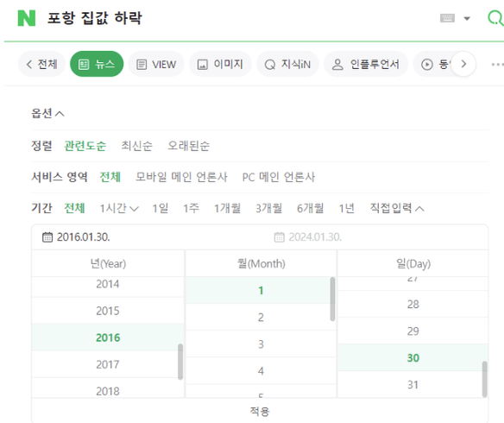Image resolution: width=504 pixels, height=423 pixels.
Task: Click the end date calendar icon
Action: (x=279, y=237)
